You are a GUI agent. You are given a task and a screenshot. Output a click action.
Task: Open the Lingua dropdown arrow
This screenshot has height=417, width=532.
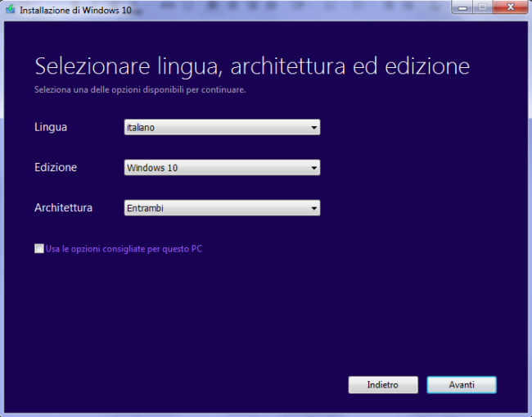[x=313, y=128]
